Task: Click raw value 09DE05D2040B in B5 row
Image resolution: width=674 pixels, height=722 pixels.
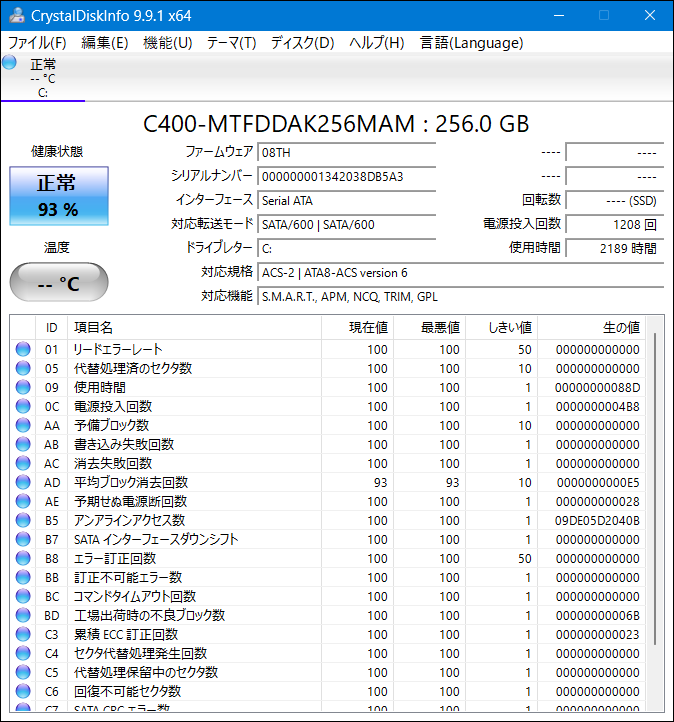Action: 597,520
